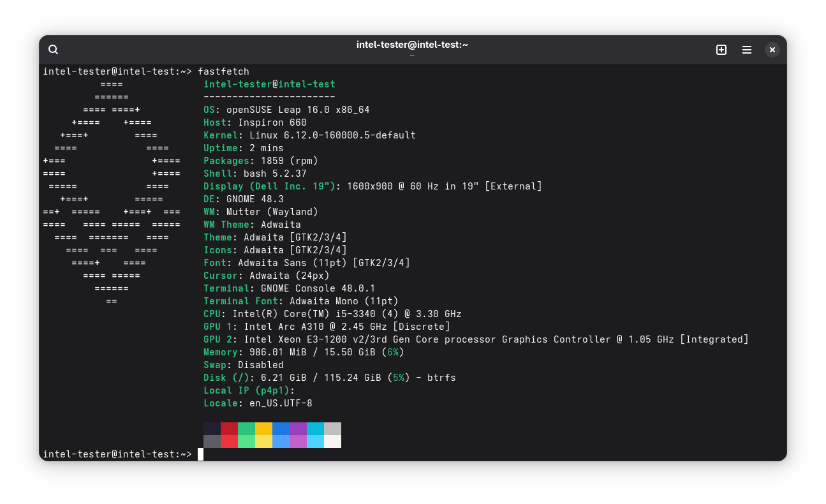Click the openSUSE Leap 16.0 OS line
826x504 pixels.
point(286,110)
